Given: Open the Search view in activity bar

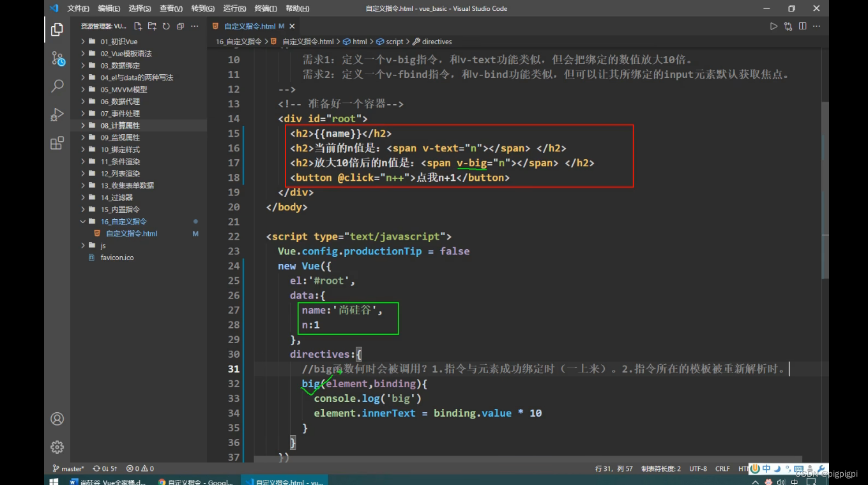Looking at the screenshot, I should click(57, 86).
